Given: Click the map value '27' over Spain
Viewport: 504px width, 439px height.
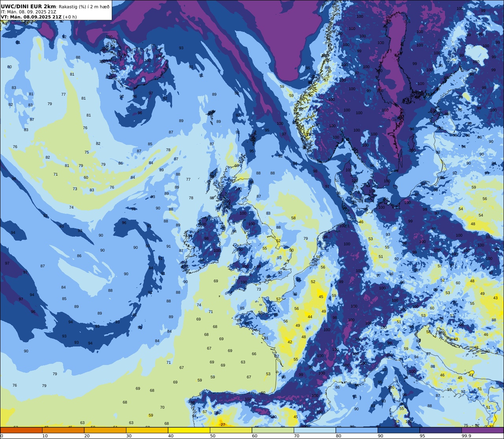Looking at the screenshot, I should coord(223,424).
